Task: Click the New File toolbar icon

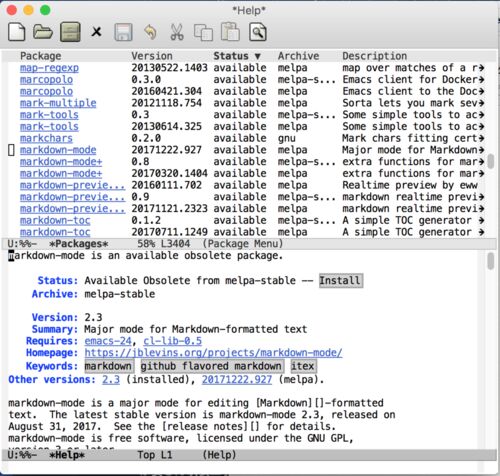Action: pos(17,32)
